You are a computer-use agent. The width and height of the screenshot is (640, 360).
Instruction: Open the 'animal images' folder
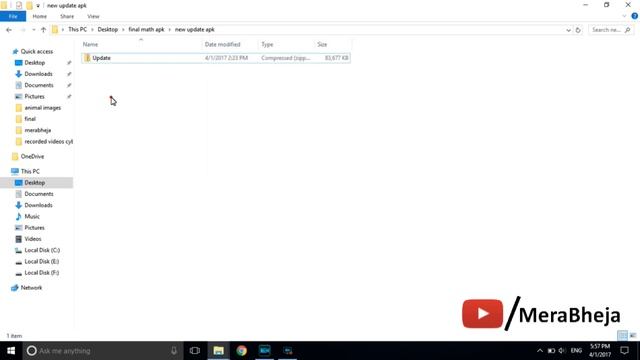click(42, 108)
